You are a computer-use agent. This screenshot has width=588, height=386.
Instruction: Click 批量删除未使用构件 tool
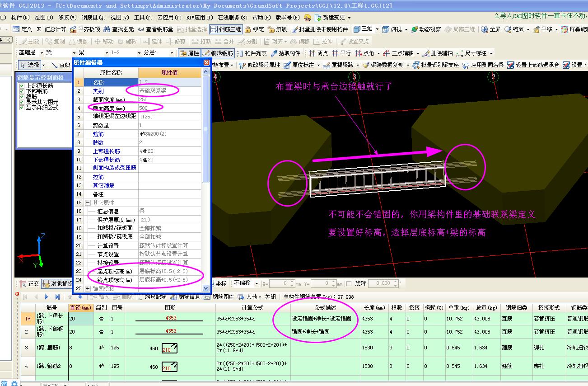coord(319,29)
